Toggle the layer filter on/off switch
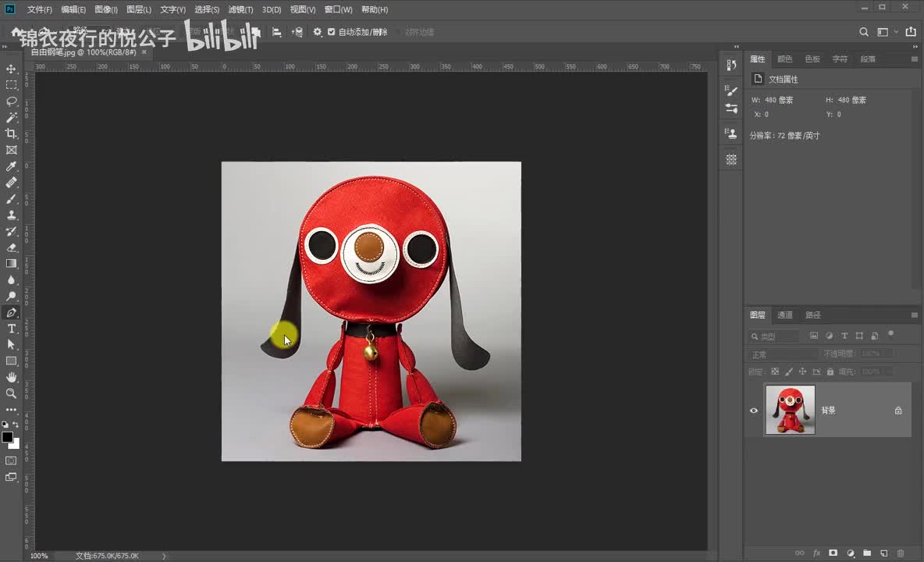Screen dimensions: 924x562 tap(890, 334)
